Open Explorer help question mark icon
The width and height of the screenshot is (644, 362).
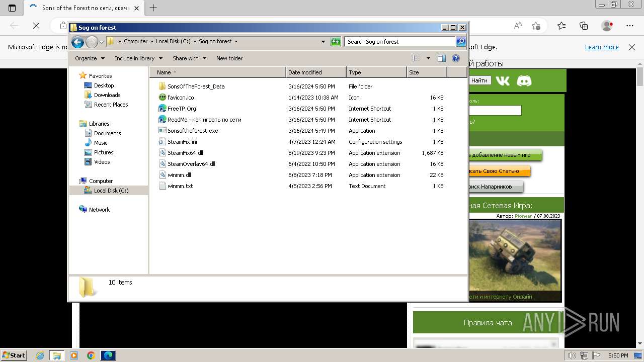pyautogui.click(x=456, y=58)
